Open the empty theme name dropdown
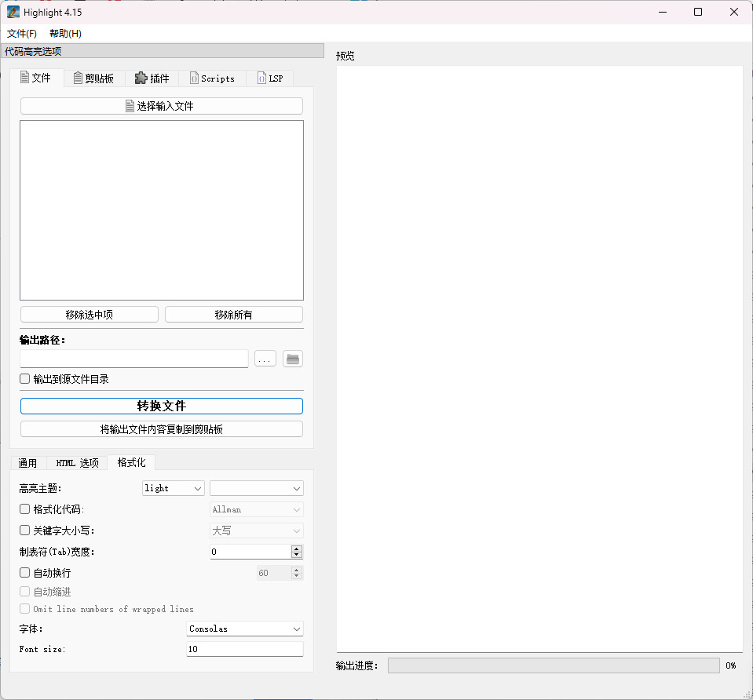Image resolution: width=753 pixels, height=700 pixels. pyautogui.click(x=257, y=488)
